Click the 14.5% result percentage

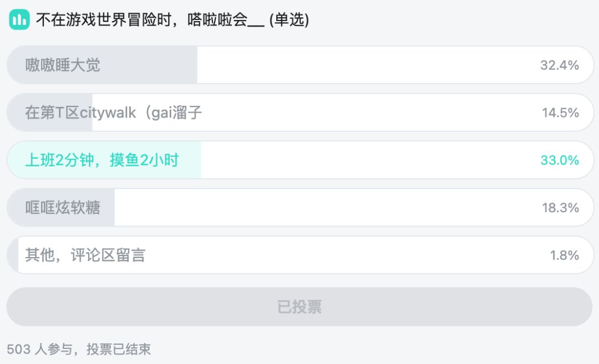pos(560,113)
